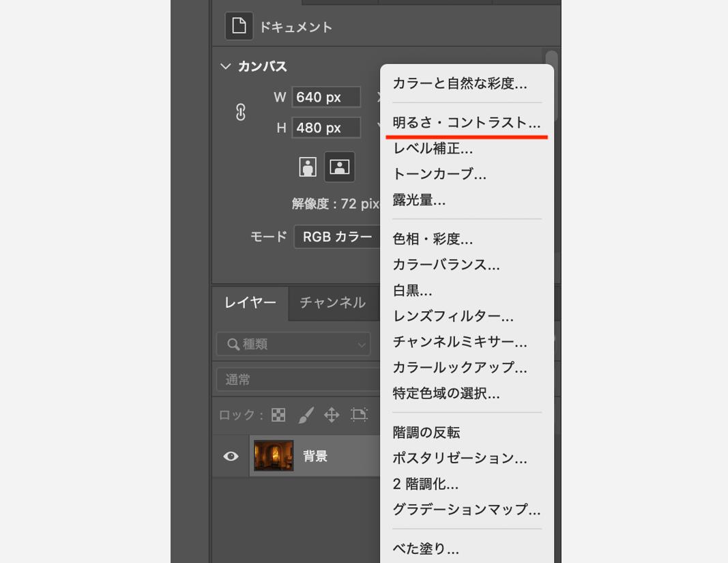Click the 背景 layer thumbnail

pyautogui.click(x=274, y=456)
